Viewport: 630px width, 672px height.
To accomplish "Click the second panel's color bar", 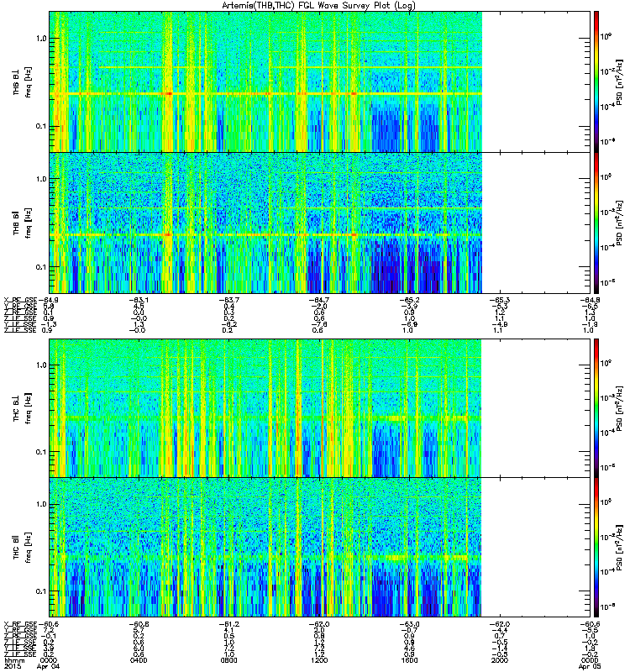I will [596, 223].
